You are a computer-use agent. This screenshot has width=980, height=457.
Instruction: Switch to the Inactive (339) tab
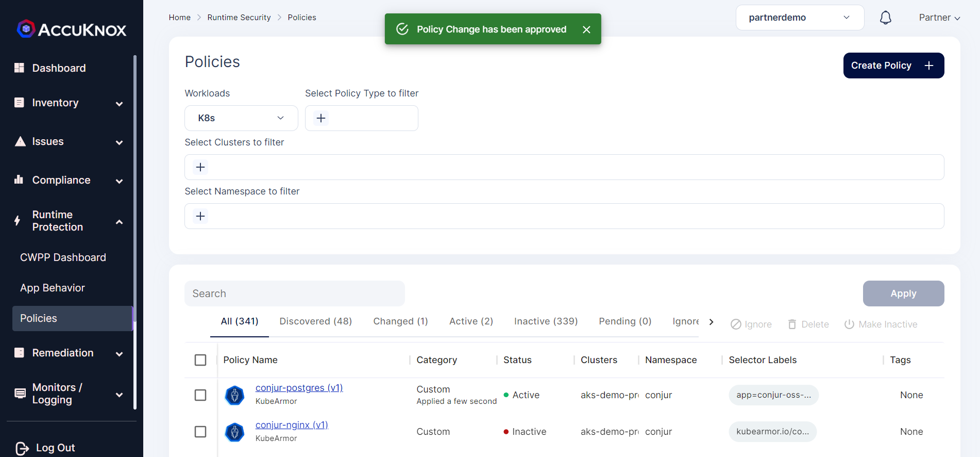(x=546, y=321)
